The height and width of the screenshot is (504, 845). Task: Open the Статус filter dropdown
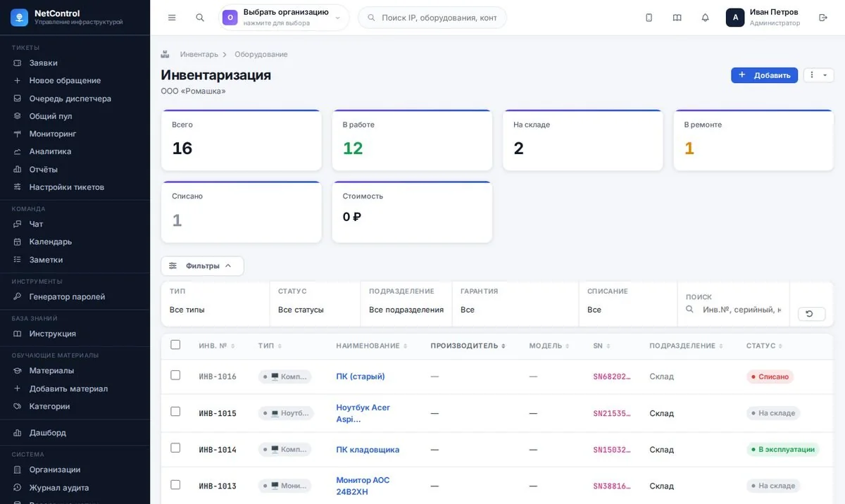point(316,310)
